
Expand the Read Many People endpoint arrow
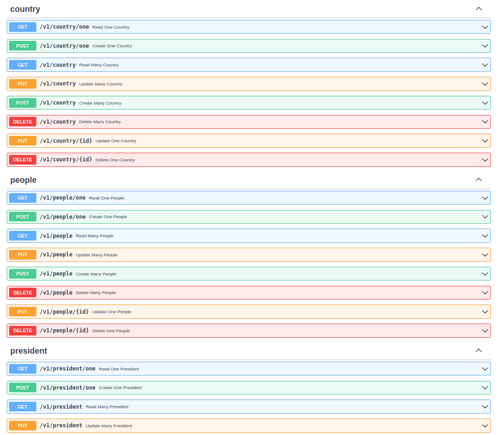click(485, 236)
